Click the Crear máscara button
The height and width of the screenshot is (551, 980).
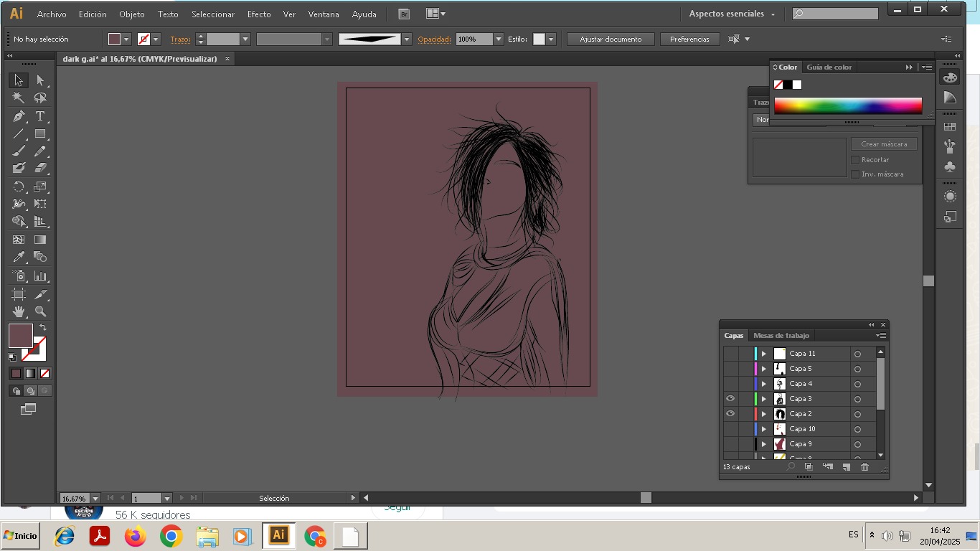pos(884,144)
